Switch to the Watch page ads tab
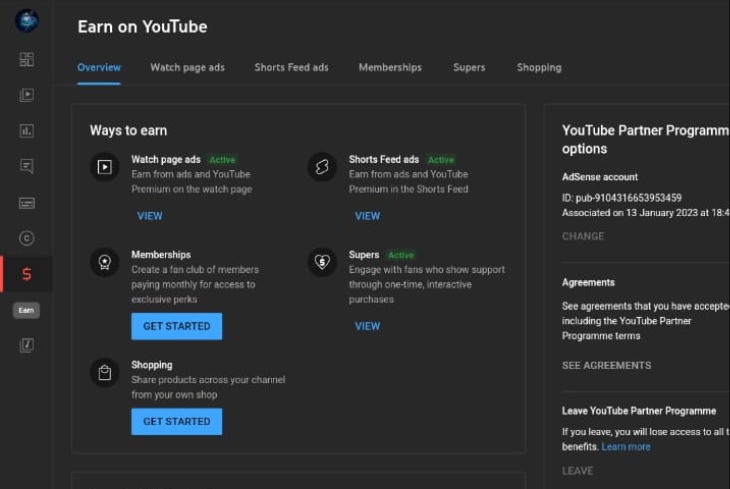Screen dimensions: 730x489 (187, 68)
